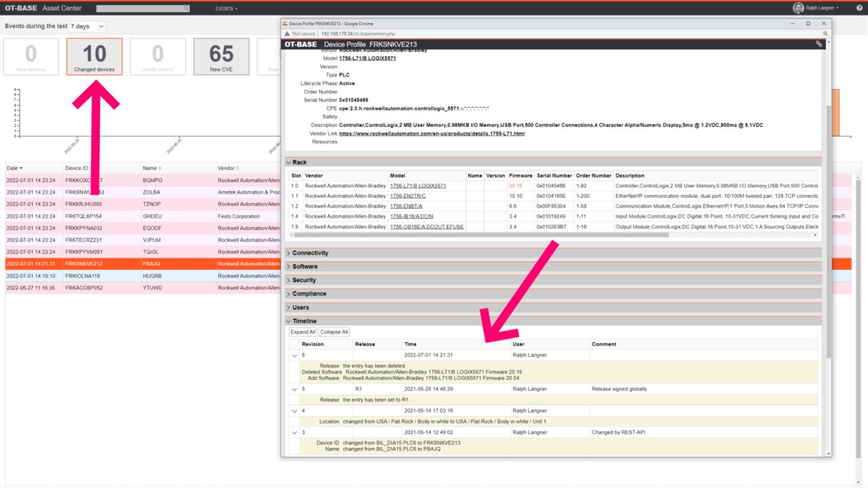Open the 7 days period dropdown
The image size is (868, 488).
[87, 26]
